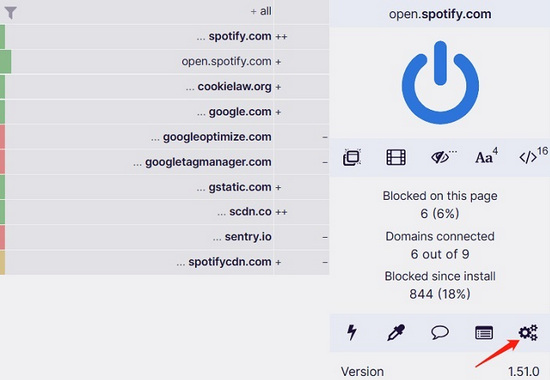Screen dimensions: 550x380
Task: Enter element zapper mode lightning icon
Action: [352, 332]
